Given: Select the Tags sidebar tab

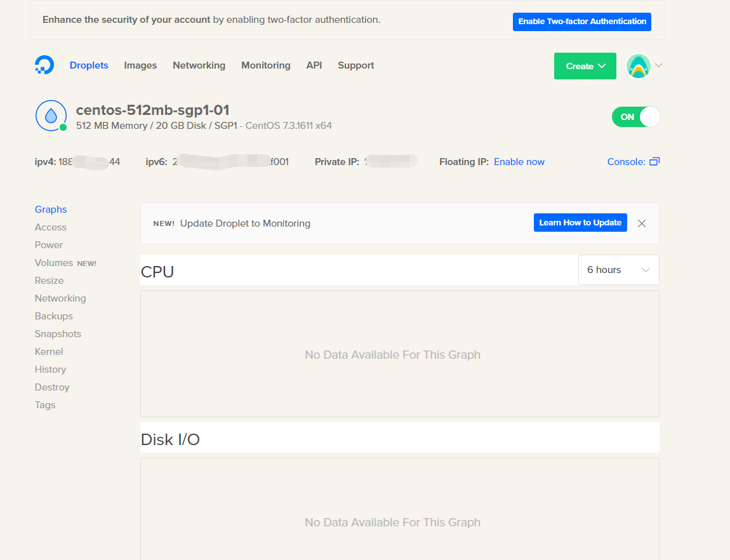Looking at the screenshot, I should (x=45, y=405).
